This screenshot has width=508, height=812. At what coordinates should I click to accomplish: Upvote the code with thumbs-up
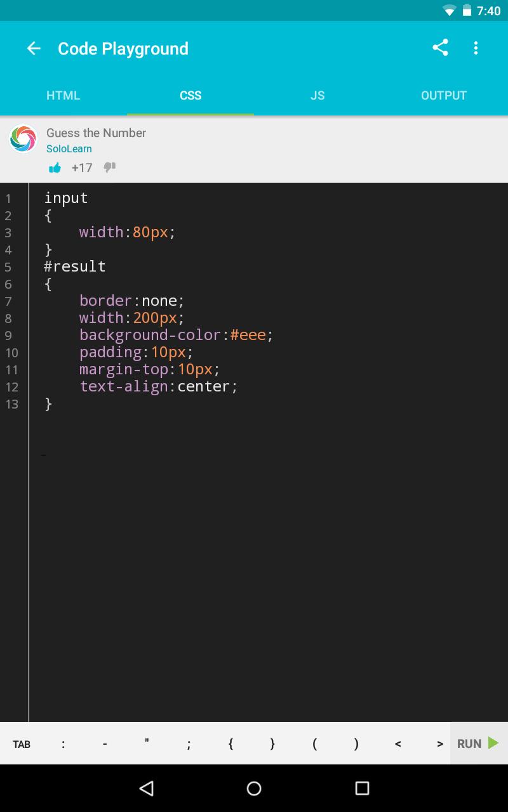pyautogui.click(x=55, y=167)
